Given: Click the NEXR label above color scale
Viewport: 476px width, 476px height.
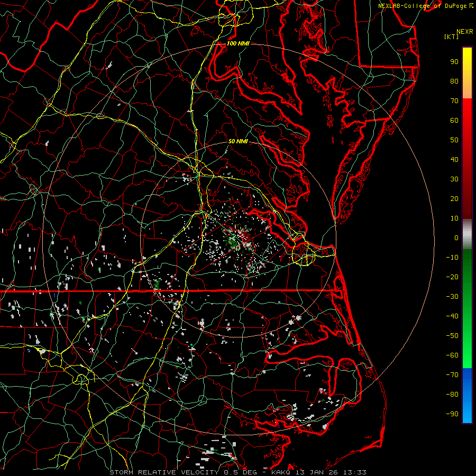Looking at the screenshot, I should point(465,31).
